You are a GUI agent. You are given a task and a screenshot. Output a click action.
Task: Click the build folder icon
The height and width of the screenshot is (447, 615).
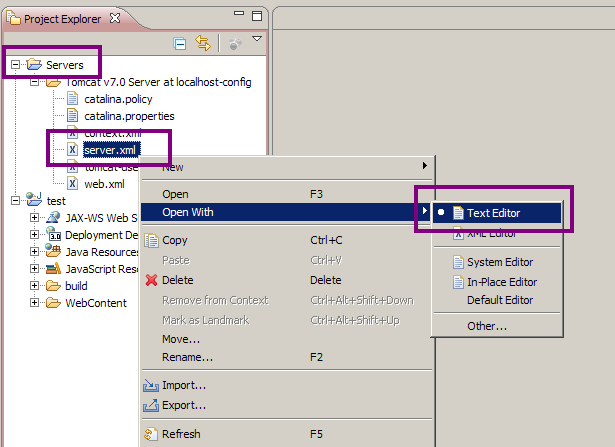[53, 285]
